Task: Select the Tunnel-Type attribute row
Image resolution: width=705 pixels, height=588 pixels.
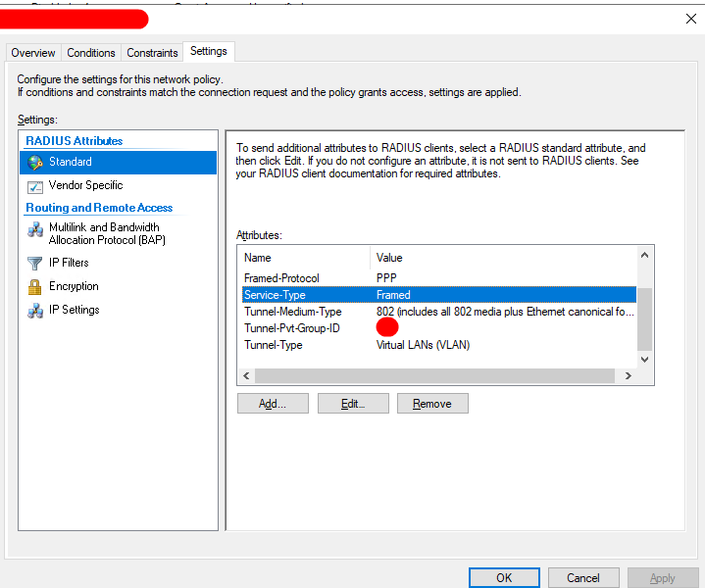Action: 439,345
